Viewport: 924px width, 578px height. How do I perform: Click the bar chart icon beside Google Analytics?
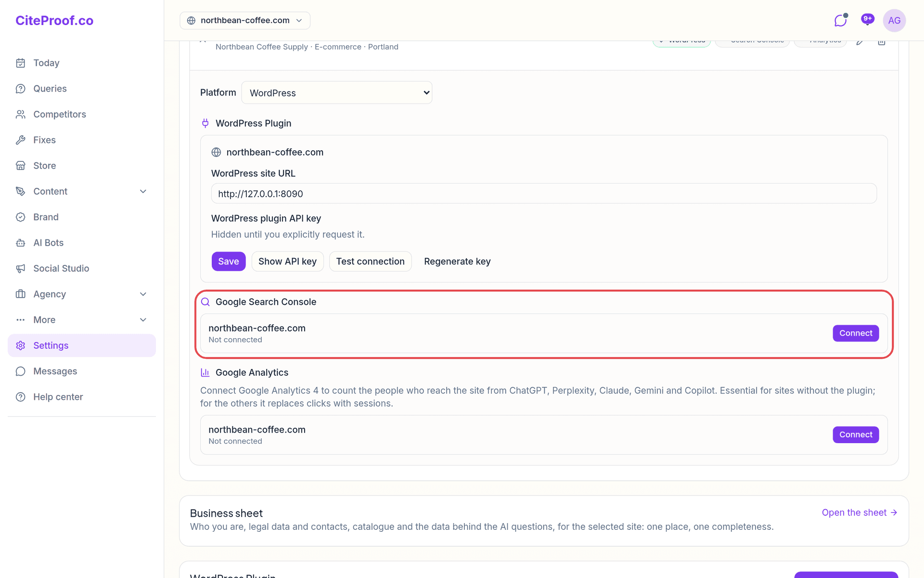205,372
